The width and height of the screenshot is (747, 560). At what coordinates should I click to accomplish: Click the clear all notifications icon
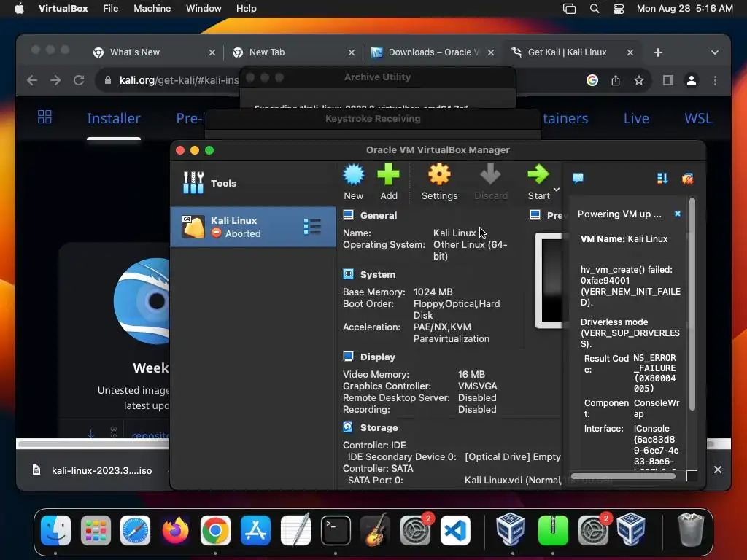tap(687, 179)
